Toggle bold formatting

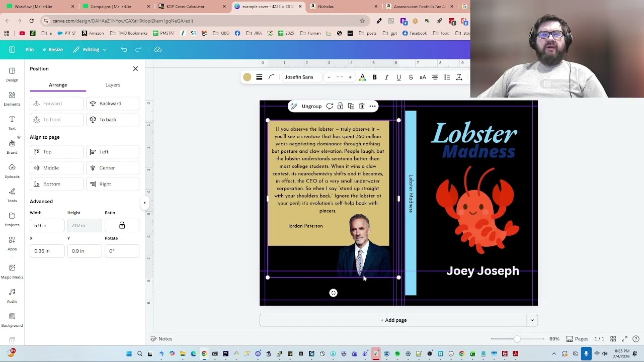pos(374,77)
